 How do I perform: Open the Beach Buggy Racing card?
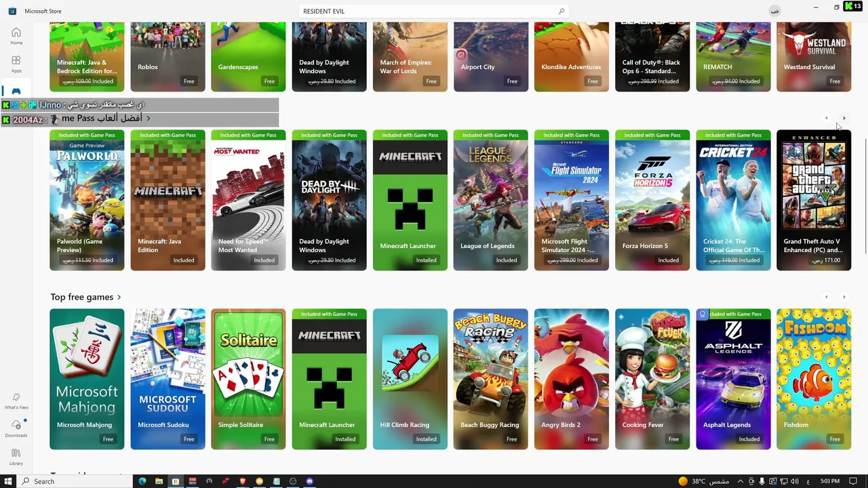tap(490, 379)
